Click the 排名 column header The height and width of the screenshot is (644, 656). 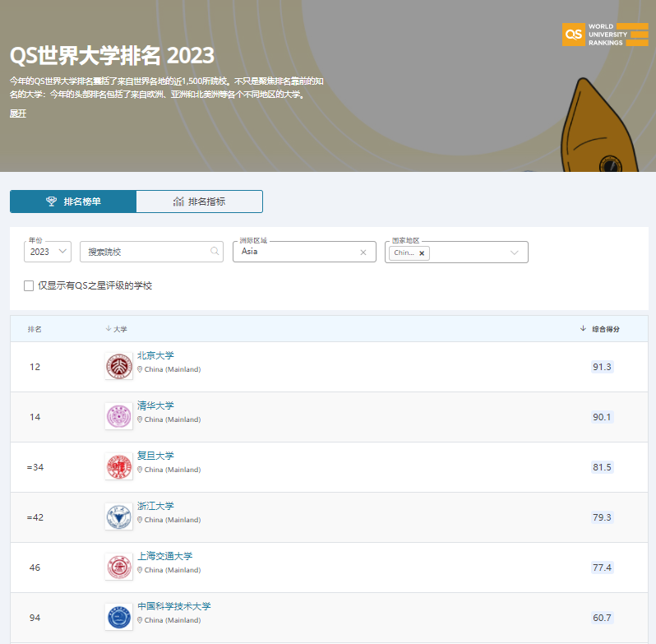tap(35, 329)
